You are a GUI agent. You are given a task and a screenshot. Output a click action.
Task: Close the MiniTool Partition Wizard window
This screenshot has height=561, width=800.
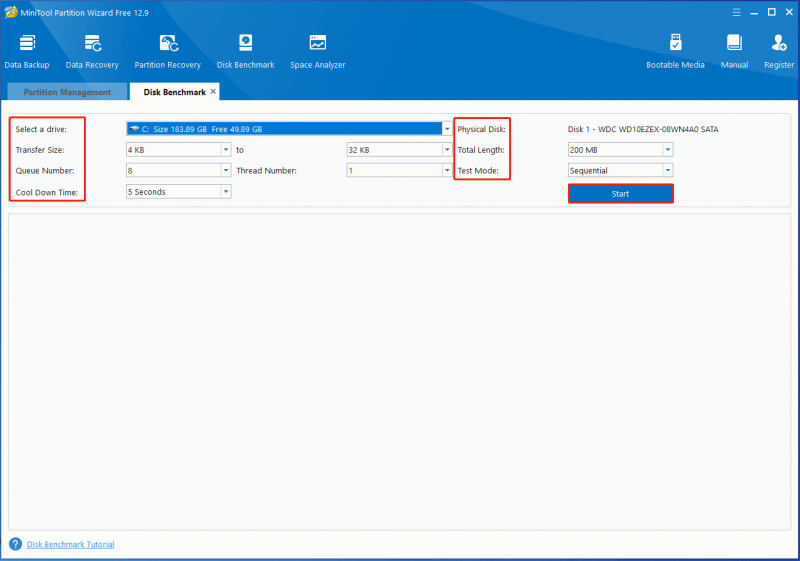[789, 12]
